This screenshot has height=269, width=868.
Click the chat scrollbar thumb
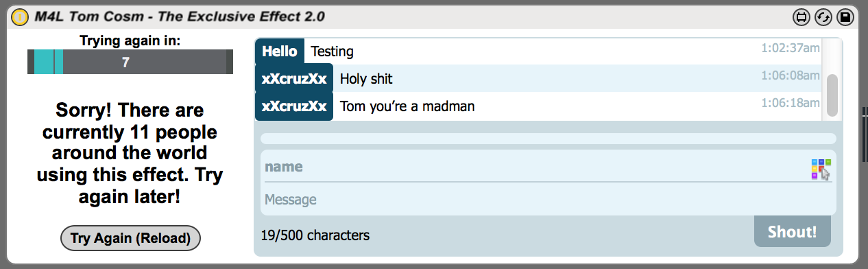click(x=832, y=96)
